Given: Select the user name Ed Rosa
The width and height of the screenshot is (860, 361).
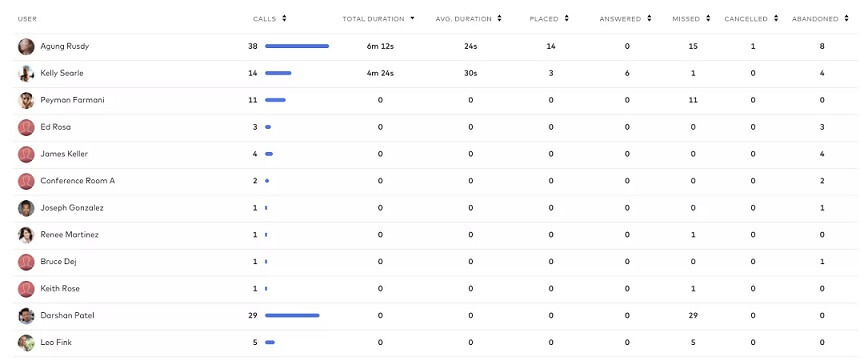Looking at the screenshot, I should click(x=55, y=127).
